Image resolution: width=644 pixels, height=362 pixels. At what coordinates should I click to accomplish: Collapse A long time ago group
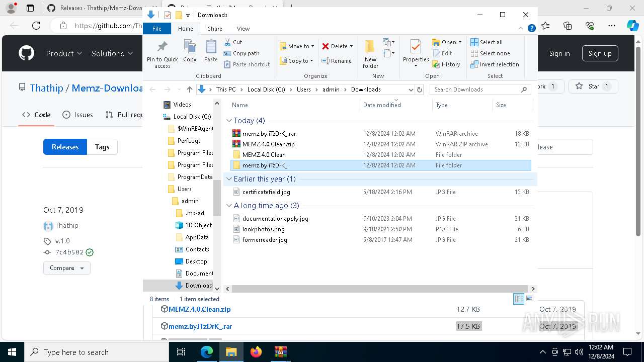pos(229,206)
